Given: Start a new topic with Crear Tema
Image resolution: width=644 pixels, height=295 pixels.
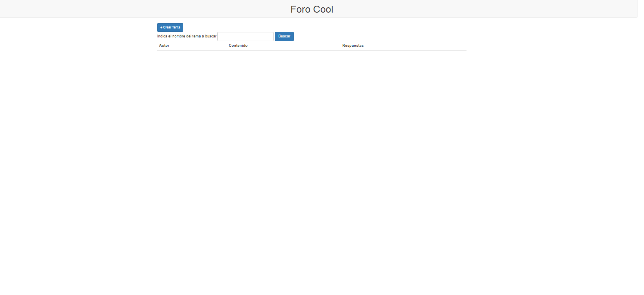Looking at the screenshot, I should pyautogui.click(x=170, y=27).
